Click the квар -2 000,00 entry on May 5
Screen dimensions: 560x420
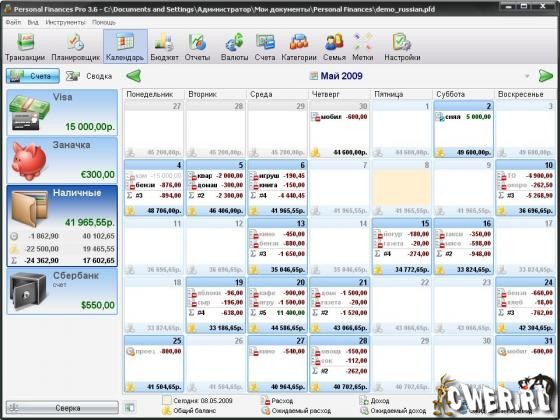pos(216,176)
